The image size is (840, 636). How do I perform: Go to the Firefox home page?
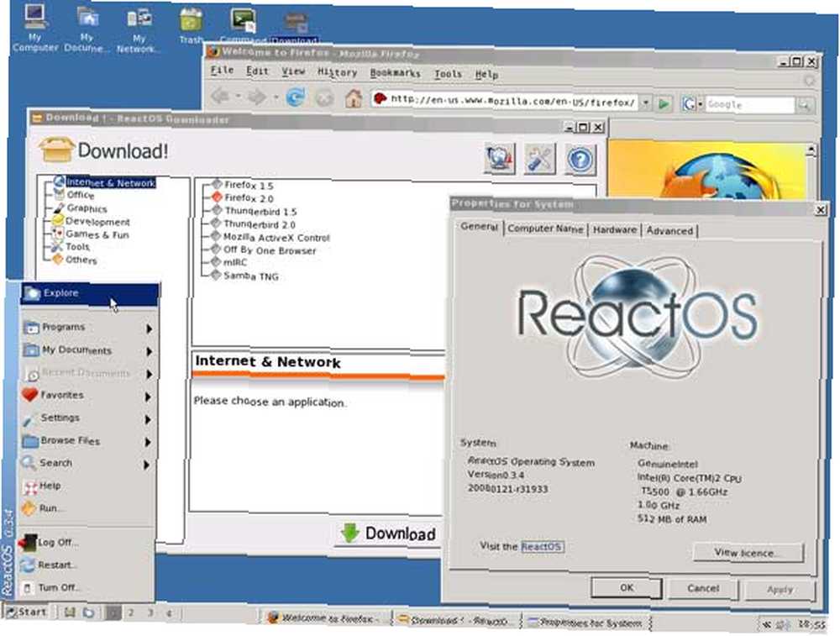[353, 98]
